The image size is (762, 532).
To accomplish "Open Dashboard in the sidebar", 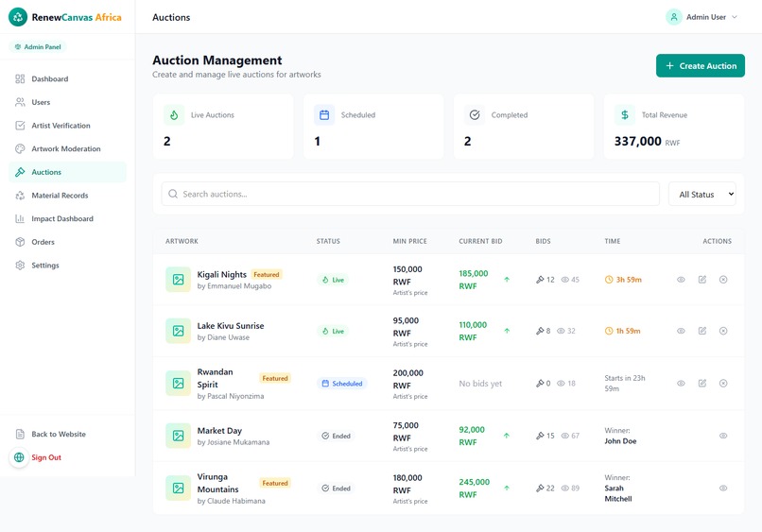I will point(67,78).
